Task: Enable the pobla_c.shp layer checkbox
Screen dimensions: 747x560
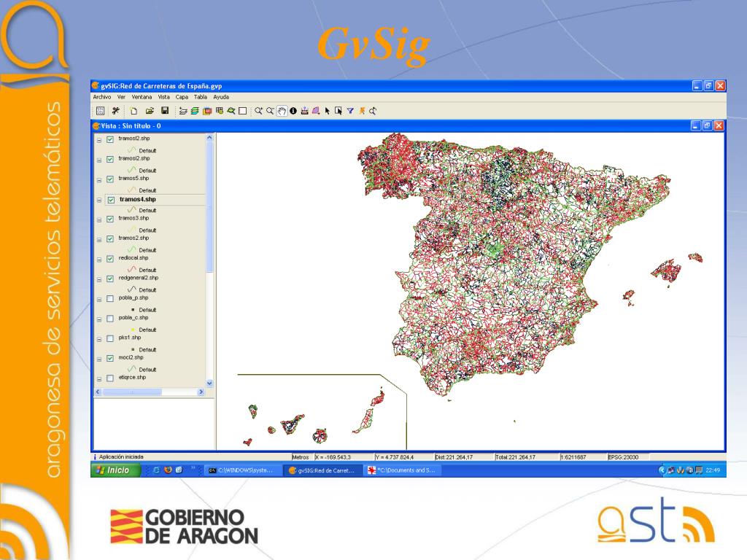Action: (110, 319)
